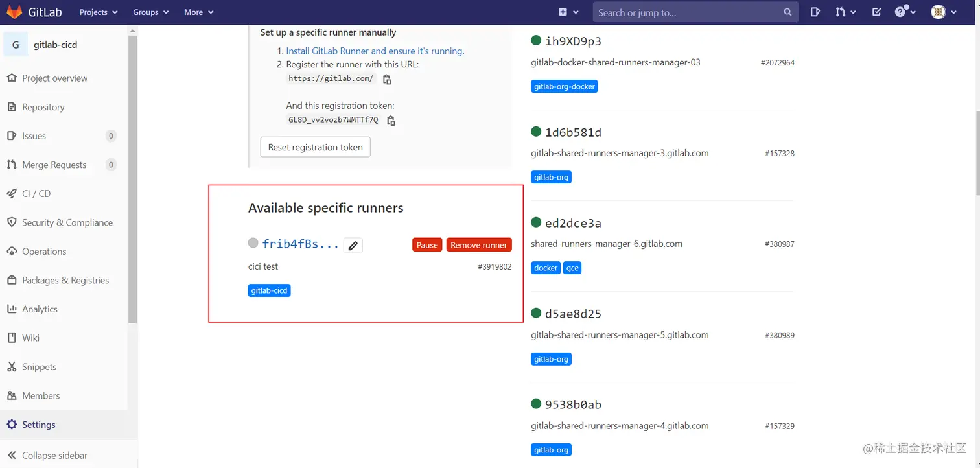
Task: Open Settings in the sidebar
Action: 38,425
